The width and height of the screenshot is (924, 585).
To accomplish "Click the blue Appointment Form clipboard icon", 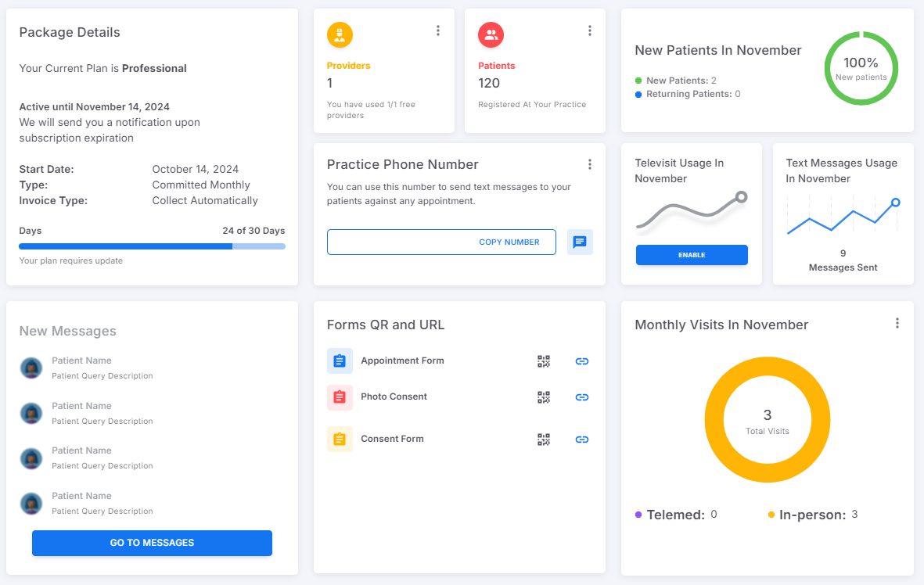I will [340, 361].
